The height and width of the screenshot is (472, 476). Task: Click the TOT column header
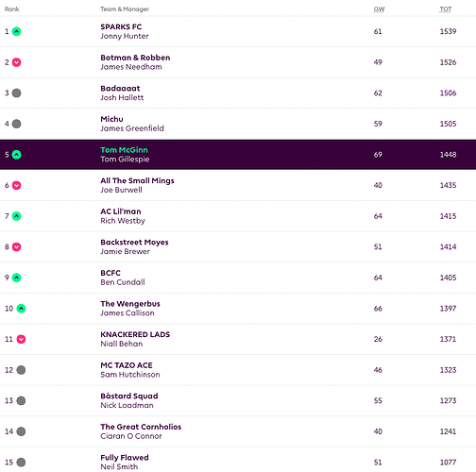tap(446, 9)
